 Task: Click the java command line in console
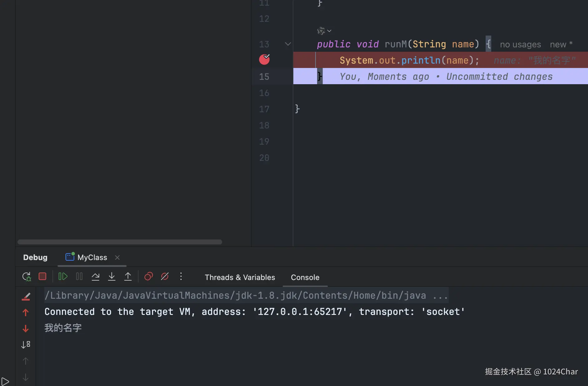click(246, 295)
